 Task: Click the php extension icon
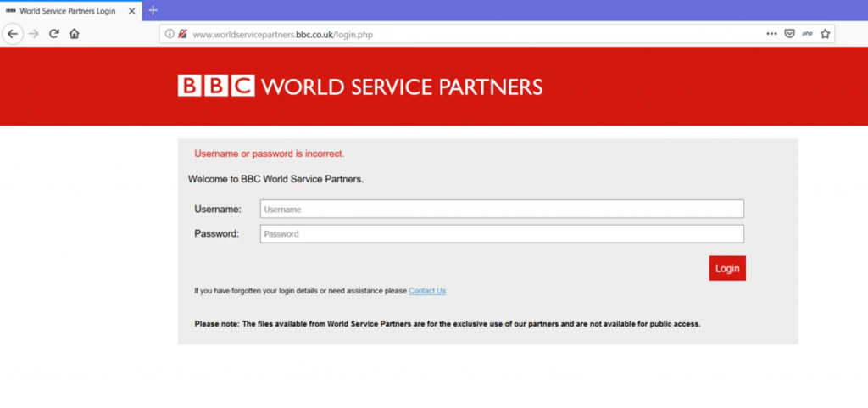[x=808, y=34]
